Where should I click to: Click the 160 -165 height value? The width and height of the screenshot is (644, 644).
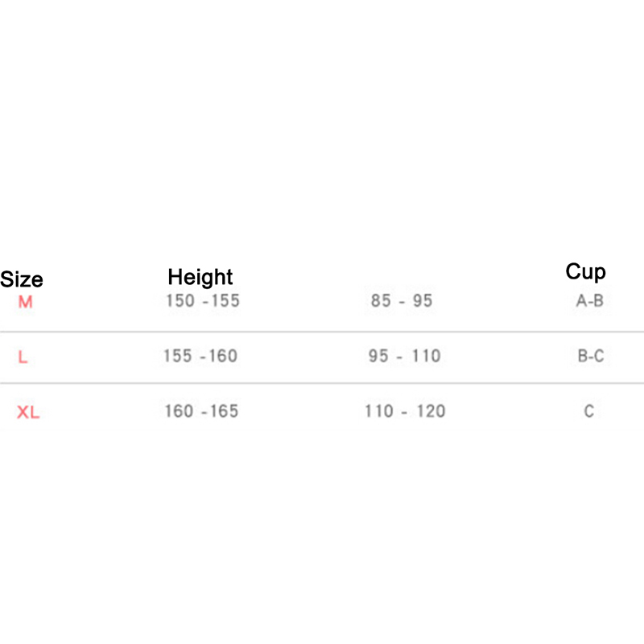tap(201, 411)
